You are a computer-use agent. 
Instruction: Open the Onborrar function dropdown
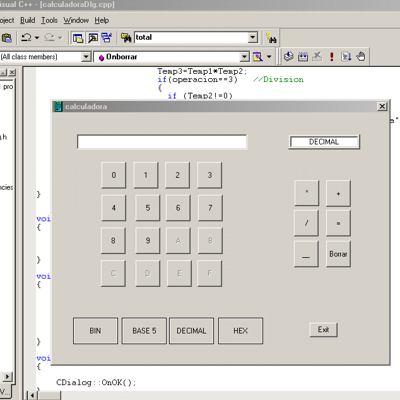(x=245, y=57)
